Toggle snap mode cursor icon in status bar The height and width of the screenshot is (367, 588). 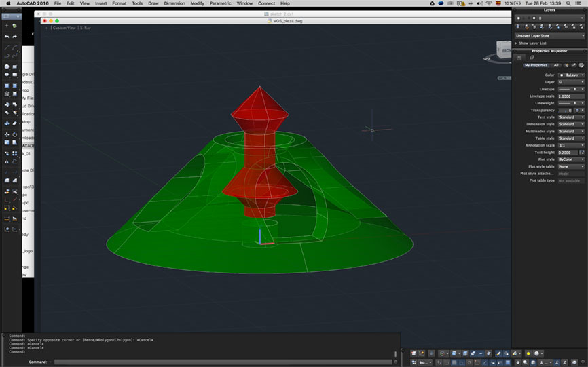pyautogui.click(x=439, y=362)
